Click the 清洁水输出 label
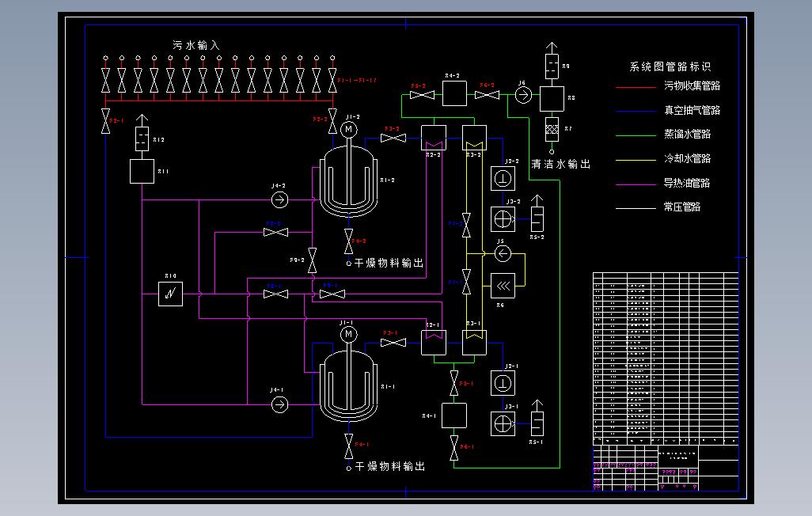This screenshot has height=516, width=812. [561, 165]
